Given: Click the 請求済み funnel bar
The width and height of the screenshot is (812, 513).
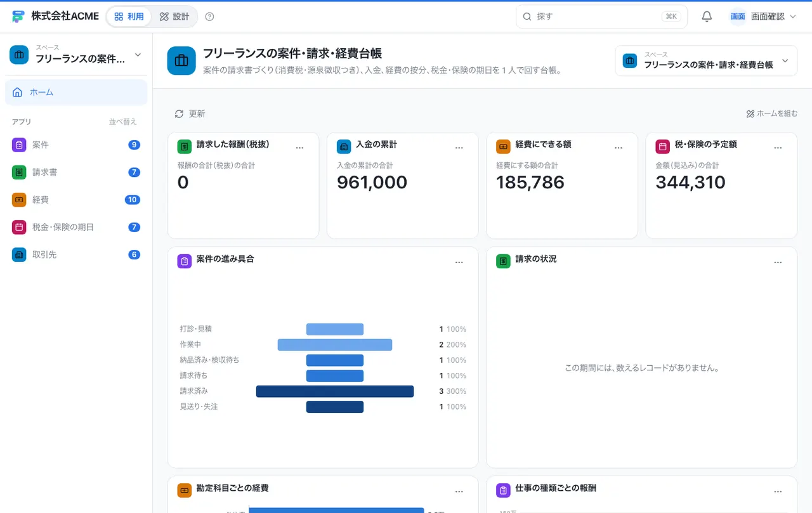Looking at the screenshot, I should [x=335, y=391].
